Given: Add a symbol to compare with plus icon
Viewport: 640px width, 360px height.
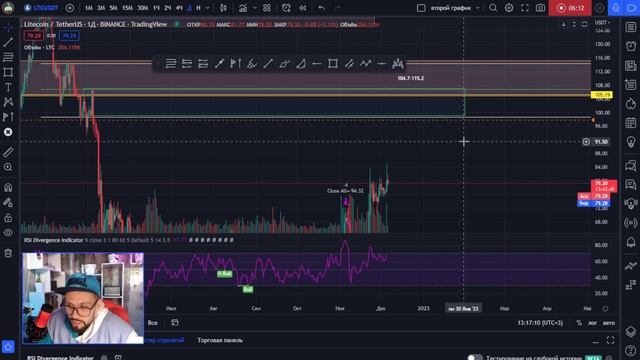Looking at the screenshot, I should [70, 8].
